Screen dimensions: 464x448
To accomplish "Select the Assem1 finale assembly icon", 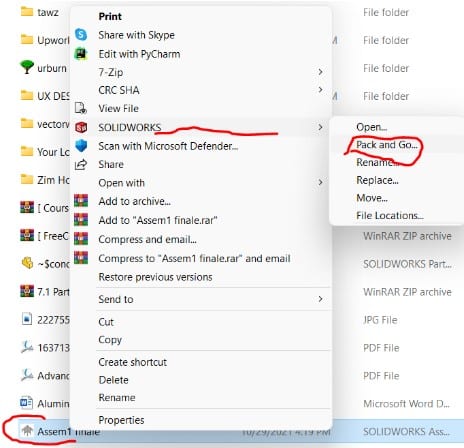I will (27, 431).
